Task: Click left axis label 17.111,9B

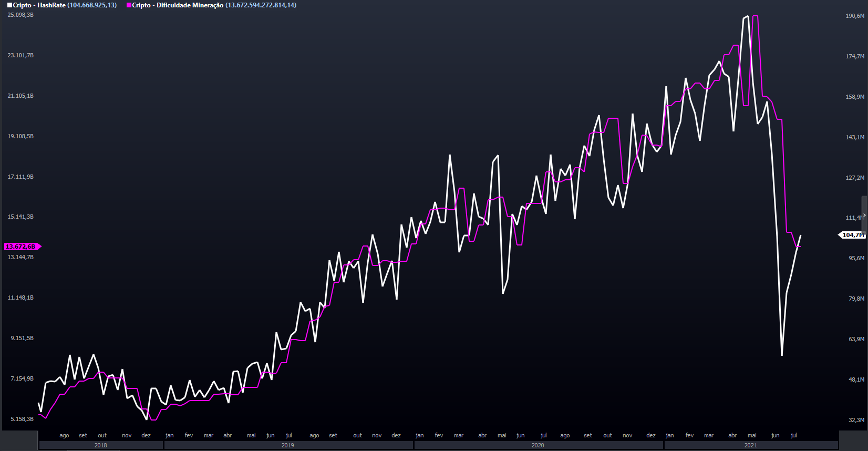Action: tap(20, 177)
